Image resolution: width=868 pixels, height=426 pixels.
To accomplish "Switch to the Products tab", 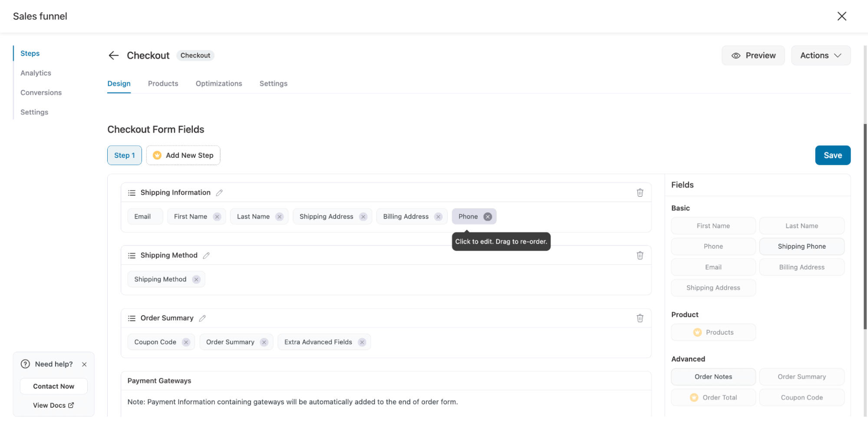I will pos(163,83).
